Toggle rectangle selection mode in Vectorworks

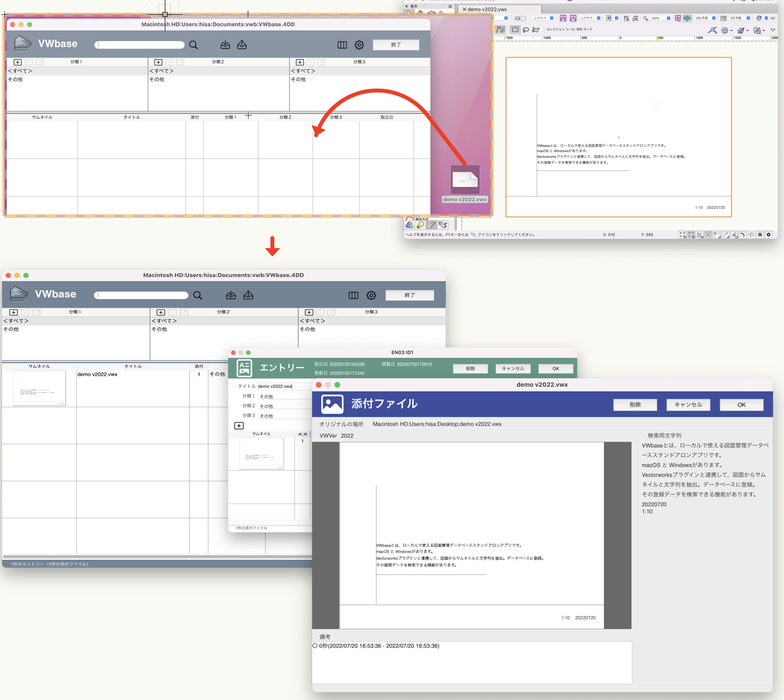tap(515, 30)
